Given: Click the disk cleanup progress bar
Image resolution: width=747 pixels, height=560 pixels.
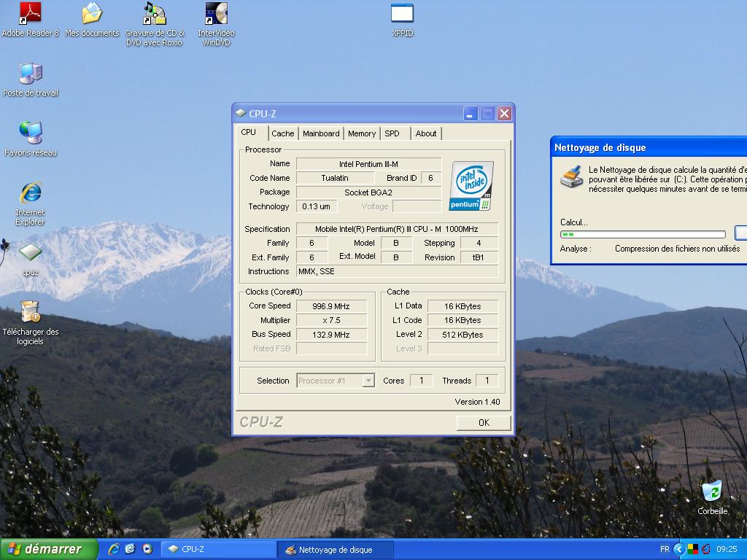Looking at the screenshot, I should pyautogui.click(x=643, y=234).
